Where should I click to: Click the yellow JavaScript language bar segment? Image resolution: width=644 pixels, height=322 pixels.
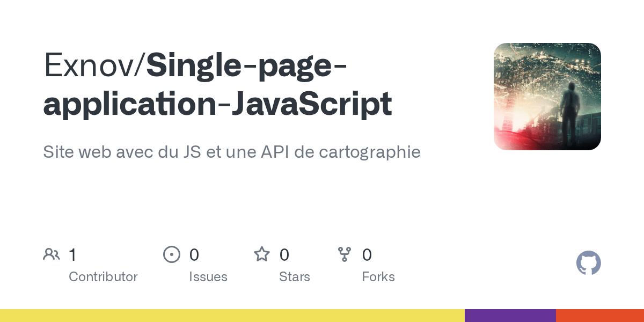(232, 316)
